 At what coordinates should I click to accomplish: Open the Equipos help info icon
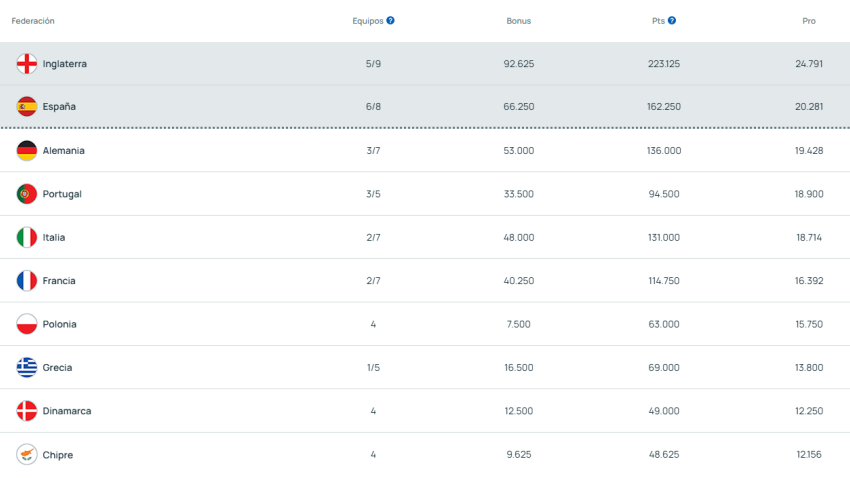(x=391, y=21)
